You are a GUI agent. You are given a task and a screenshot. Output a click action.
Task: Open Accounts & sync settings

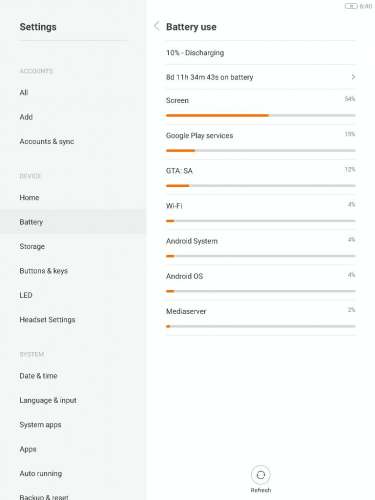(47, 141)
